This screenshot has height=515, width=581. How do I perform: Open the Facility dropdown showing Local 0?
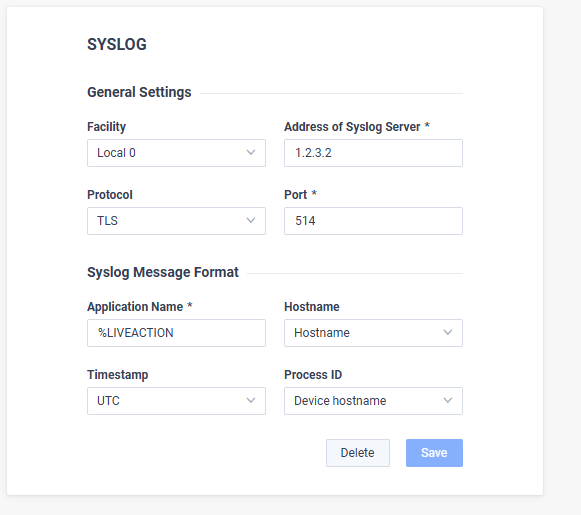176,153
